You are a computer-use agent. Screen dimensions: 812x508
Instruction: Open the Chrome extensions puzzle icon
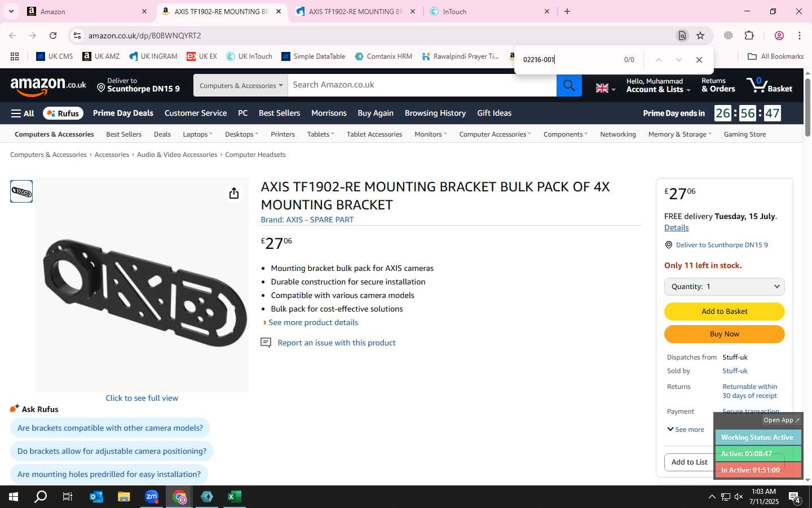[x=749, y=36]
